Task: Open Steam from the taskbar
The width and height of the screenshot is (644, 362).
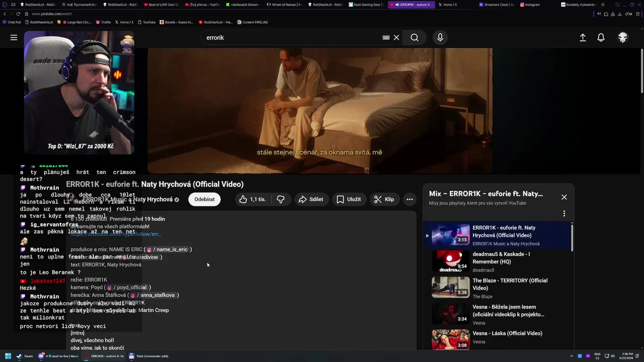Action: pyautogui.click(x=25, y=356)
